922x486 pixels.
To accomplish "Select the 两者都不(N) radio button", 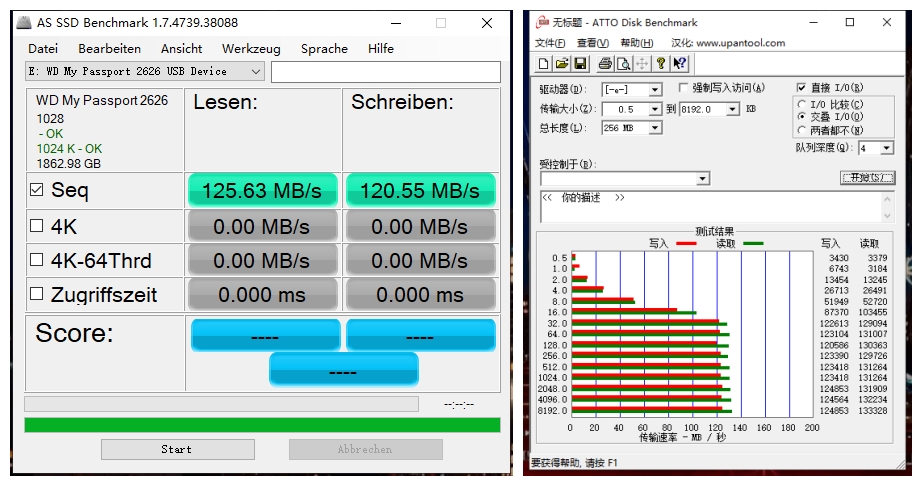I will pyautogui.click(x=801, y=130).
